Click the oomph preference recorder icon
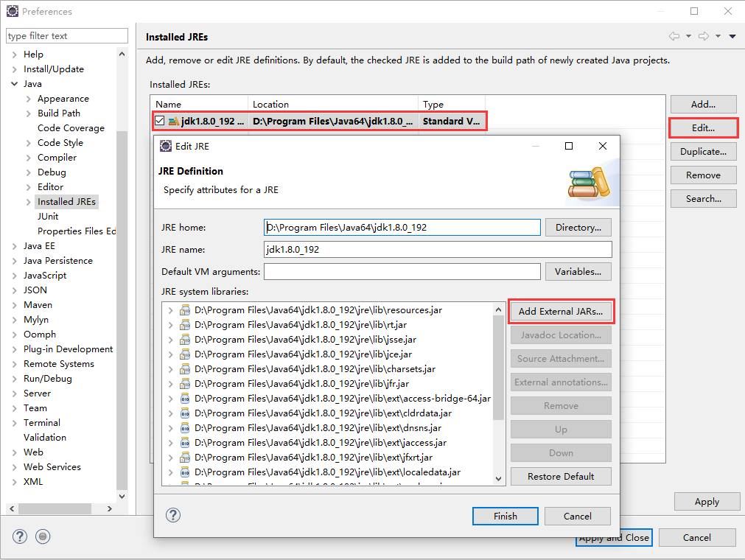Viewport: 745px width, 560px height. [x=43, y=536]
